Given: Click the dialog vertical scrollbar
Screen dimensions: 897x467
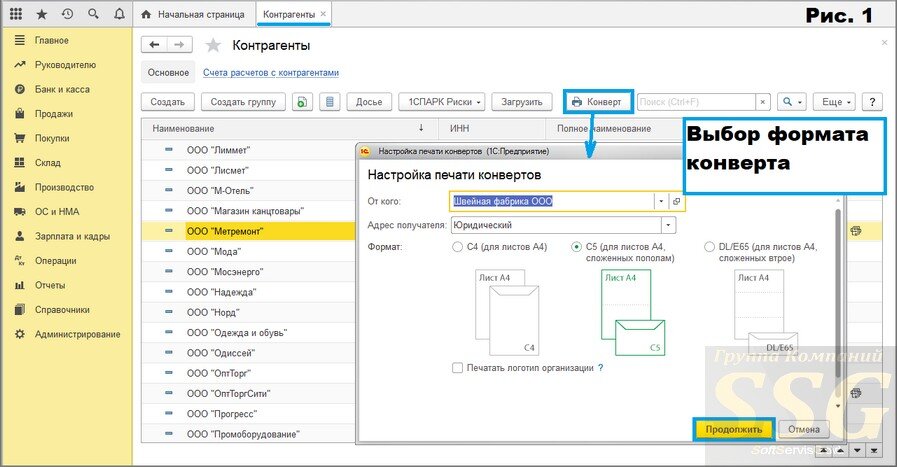Looking at the screenshot, I should [838, 293].
